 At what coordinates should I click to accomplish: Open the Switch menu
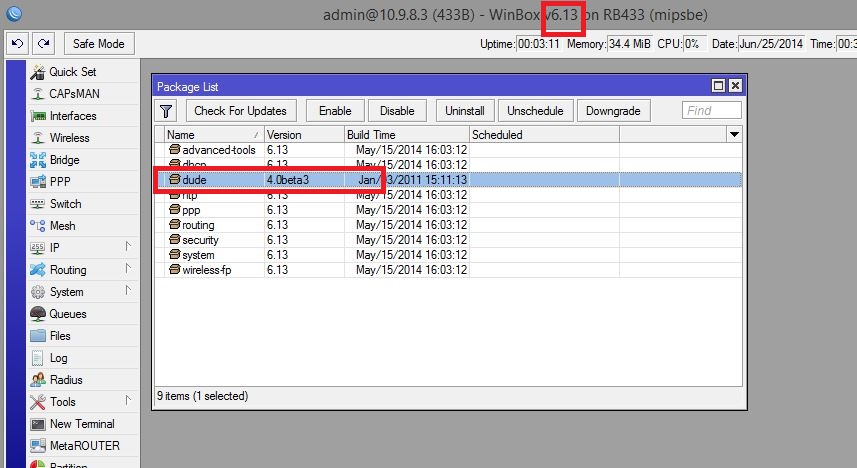pos(66,203)
